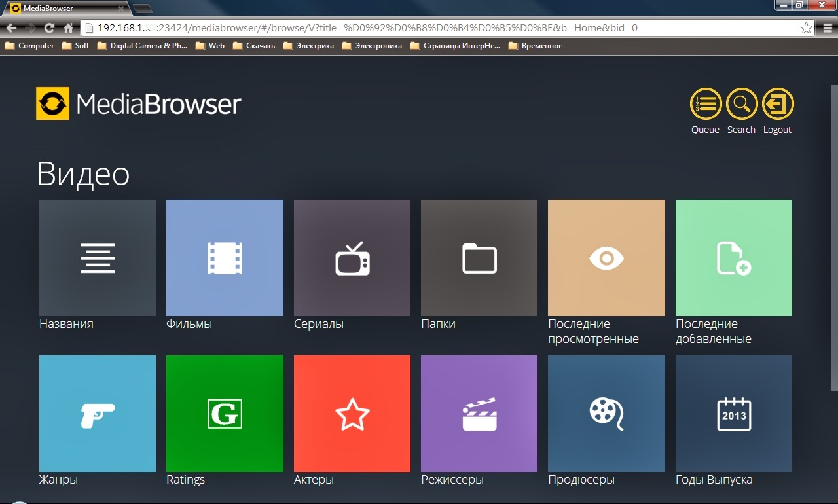The image size is (838, 504).
Task: Click the browser forward arrow
Action: (x=30, y=28)
